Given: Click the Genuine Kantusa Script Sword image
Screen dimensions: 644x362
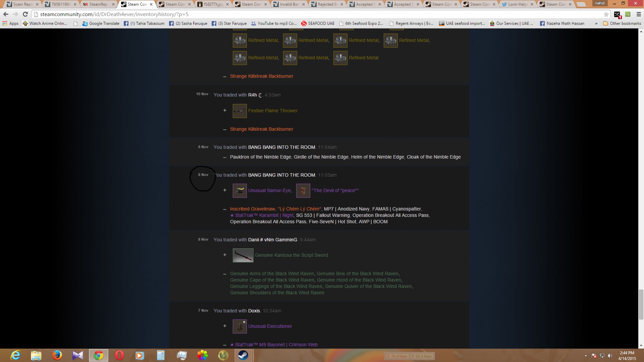Looking at the screenshot, I should (243, 255).
